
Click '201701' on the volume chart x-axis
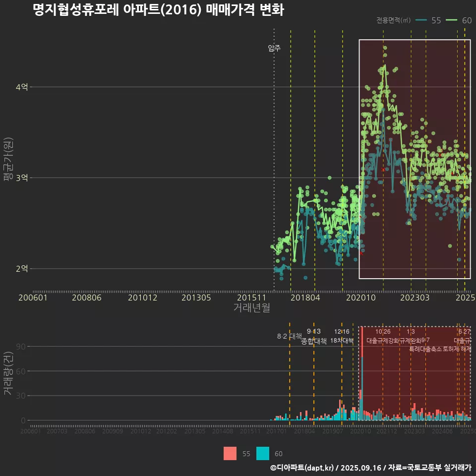[x=277, y=431]
